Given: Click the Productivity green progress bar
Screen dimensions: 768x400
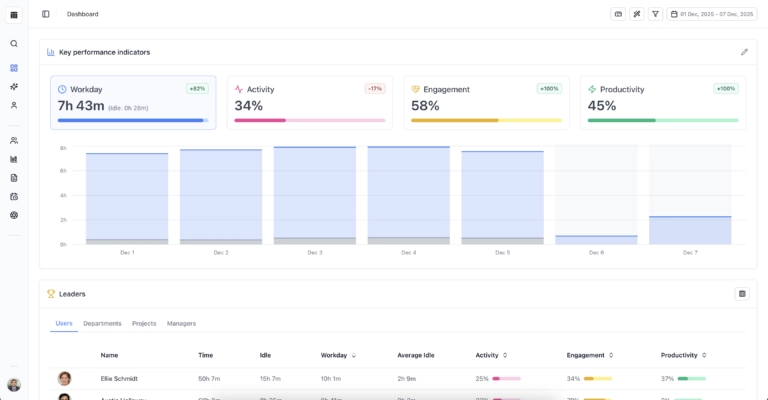Looking at the screenshot, I should pos(663,120).
